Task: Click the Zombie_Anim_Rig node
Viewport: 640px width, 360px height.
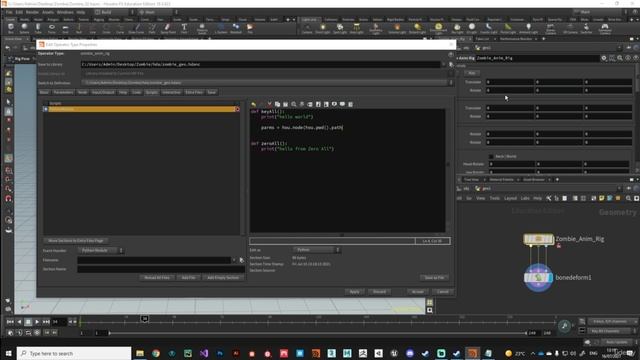Action: point(538,239)
